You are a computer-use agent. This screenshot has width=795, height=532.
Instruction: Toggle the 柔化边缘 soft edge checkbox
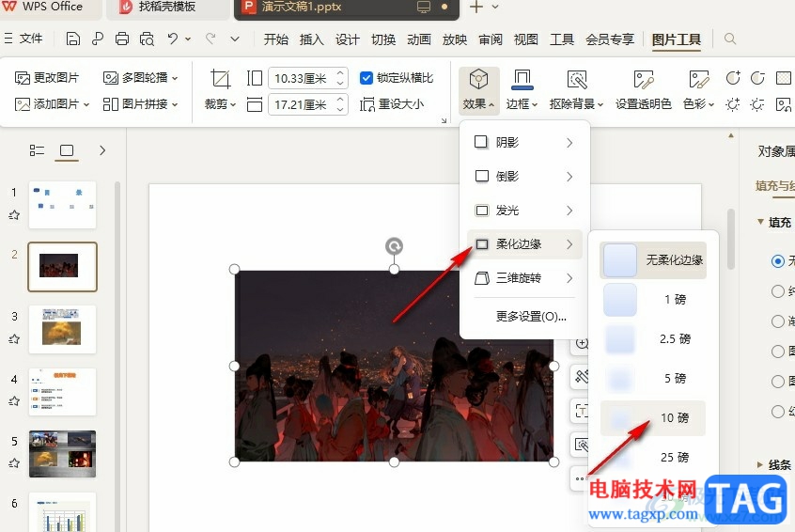[482, 244]
